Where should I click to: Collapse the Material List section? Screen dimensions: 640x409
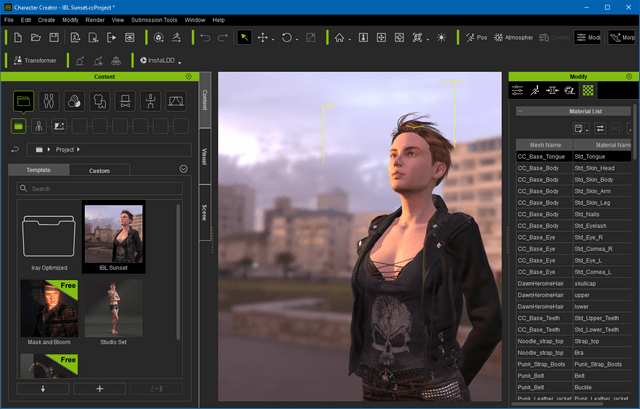520,111
